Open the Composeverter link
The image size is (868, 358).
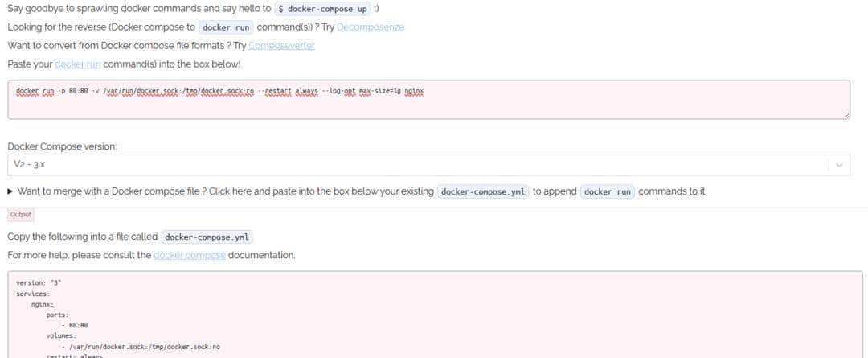[281, 45]
